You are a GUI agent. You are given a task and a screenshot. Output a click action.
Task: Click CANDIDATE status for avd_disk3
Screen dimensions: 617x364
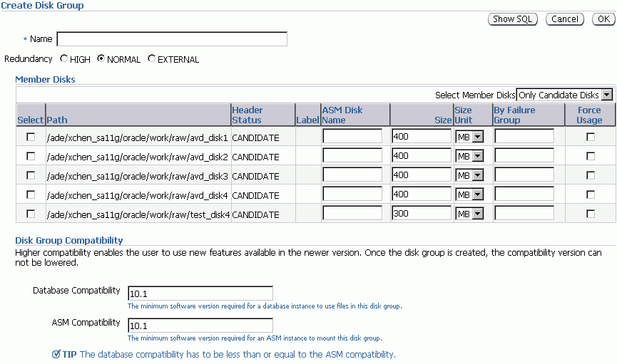pyautogui.click(x=256, y=176)
